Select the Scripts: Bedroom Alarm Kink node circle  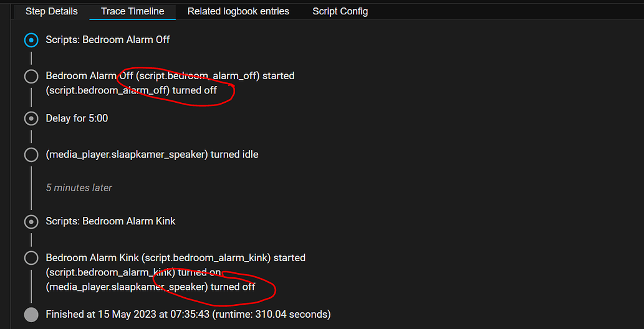pos(31,222)
